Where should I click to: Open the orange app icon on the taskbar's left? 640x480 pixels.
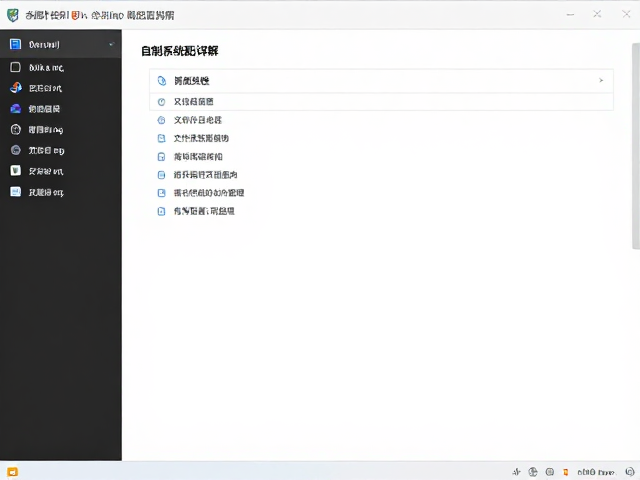point(13,472)
